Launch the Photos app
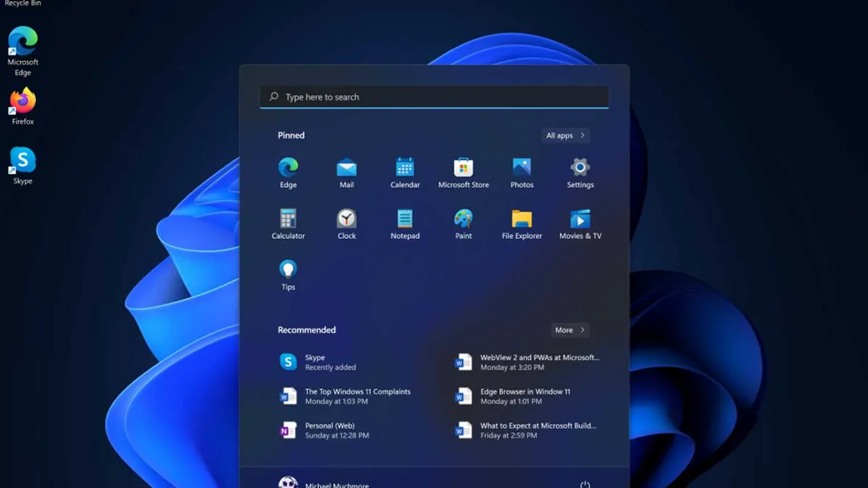The width and height of the screenshot is (868, 488). click(x=521, y=173)
